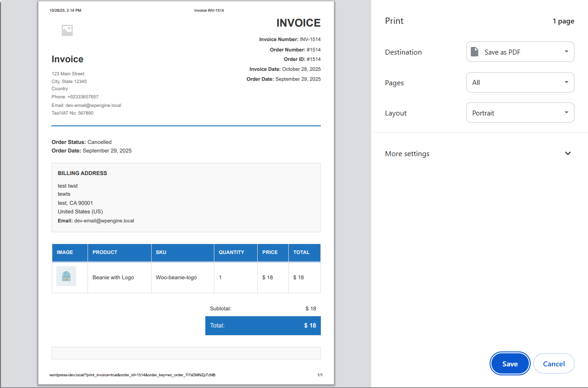Click the uppercase INVOICE title in the preview
The width and height of the screenshot is (588, 388).
click(298, 23)
